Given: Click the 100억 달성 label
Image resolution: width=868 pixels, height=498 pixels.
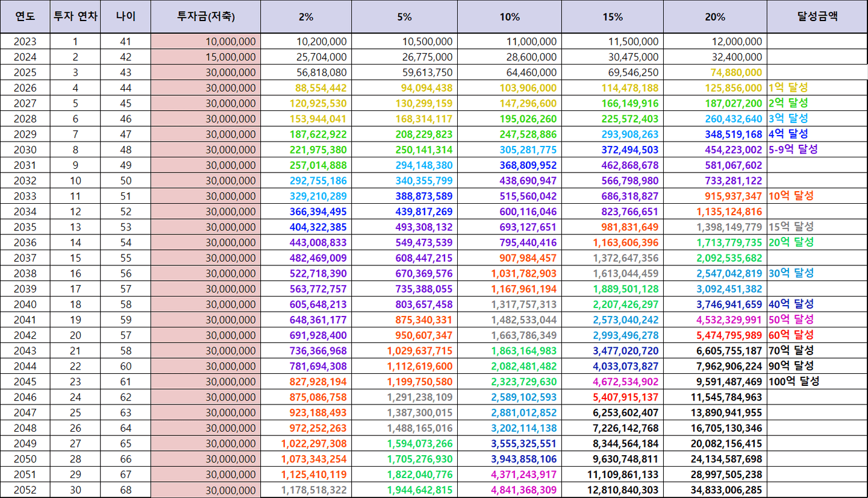Looking at the screenshot, I should 794,381.
